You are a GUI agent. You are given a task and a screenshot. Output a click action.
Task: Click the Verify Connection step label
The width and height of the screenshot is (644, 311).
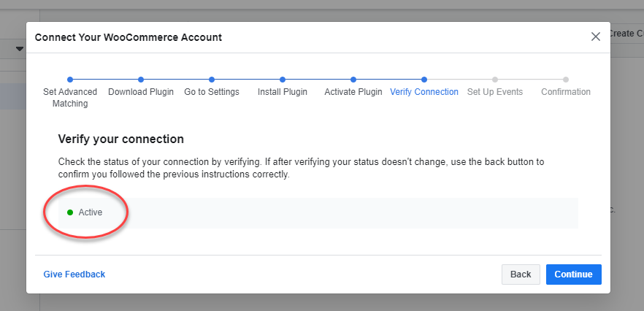tap(424, 91)
